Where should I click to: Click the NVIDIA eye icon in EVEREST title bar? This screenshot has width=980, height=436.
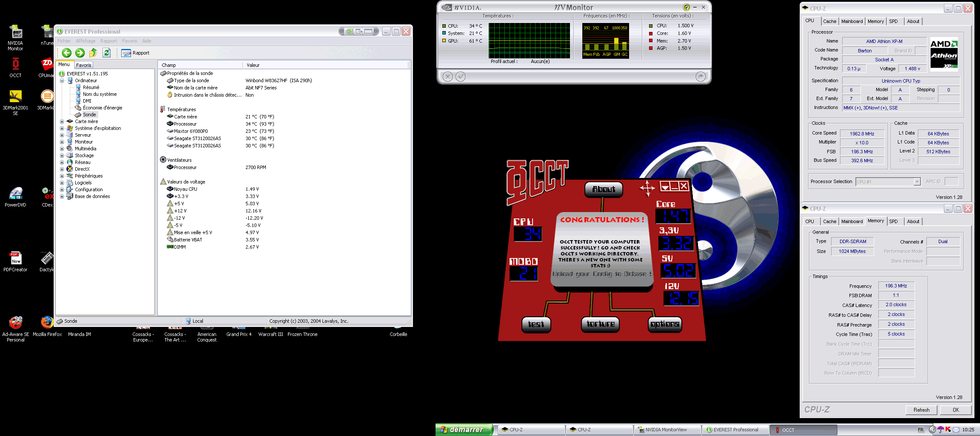349,32
